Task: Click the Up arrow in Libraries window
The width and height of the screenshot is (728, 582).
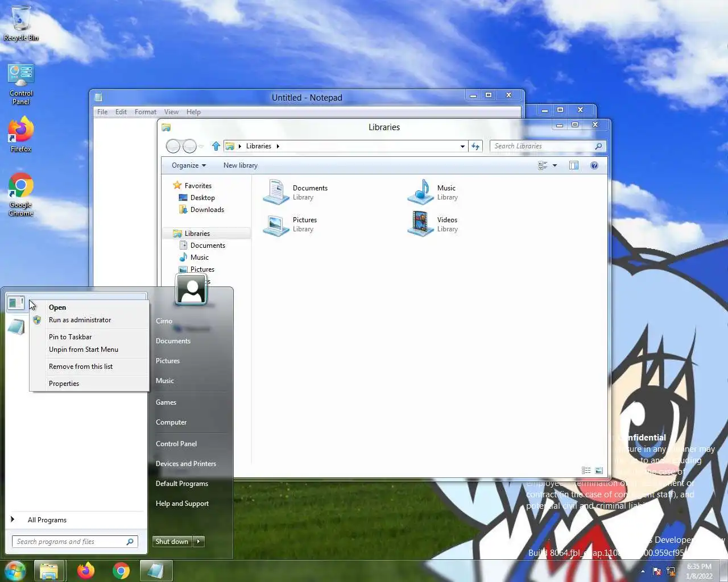Action: [x=216, y=146]
